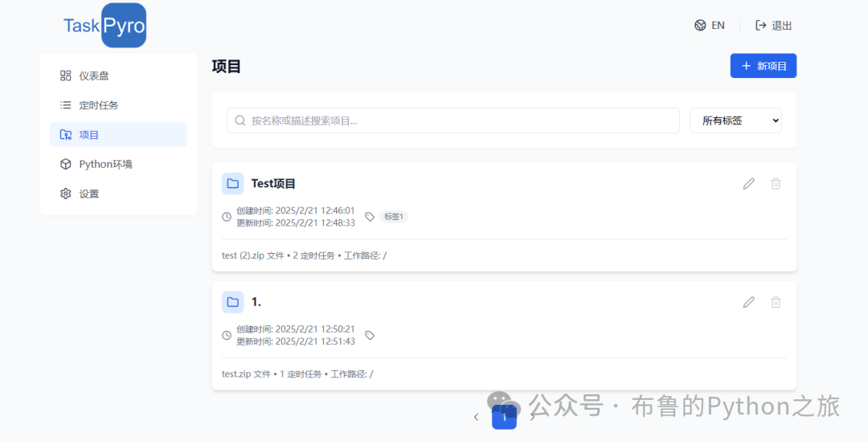This screenshot has height=441, width=868.
Task: Click folder icon of project 1.
Action: pyautogui.click(x=233, y=302)
